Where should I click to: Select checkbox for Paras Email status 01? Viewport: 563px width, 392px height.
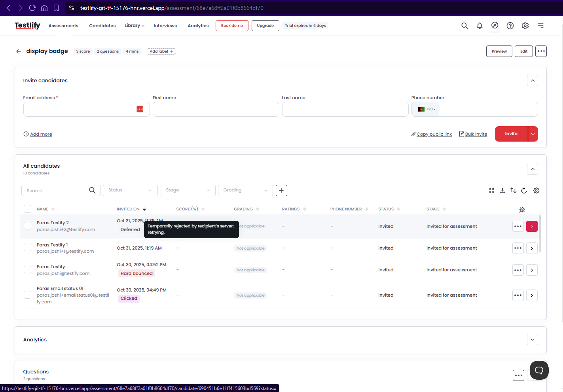tap(27, 295)
